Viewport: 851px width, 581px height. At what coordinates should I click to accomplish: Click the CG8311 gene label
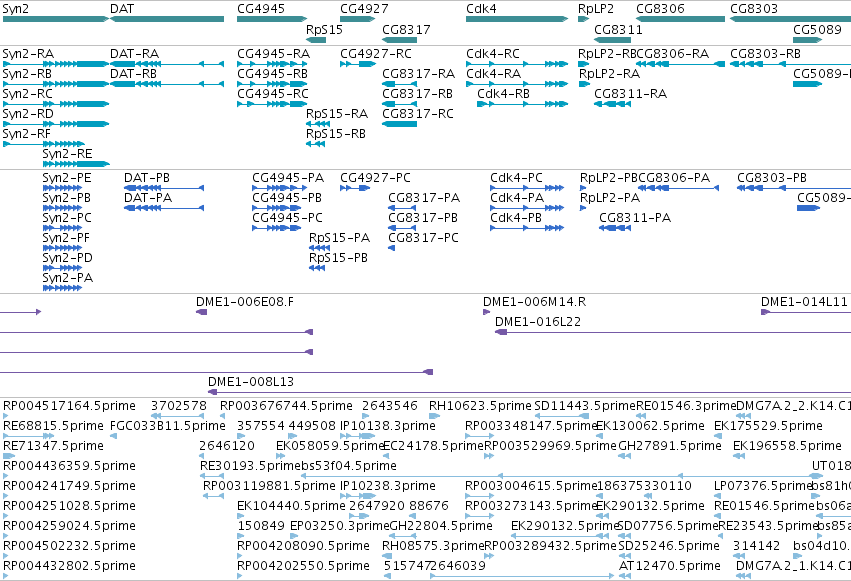pyautogui.click(x=618, y=30)
